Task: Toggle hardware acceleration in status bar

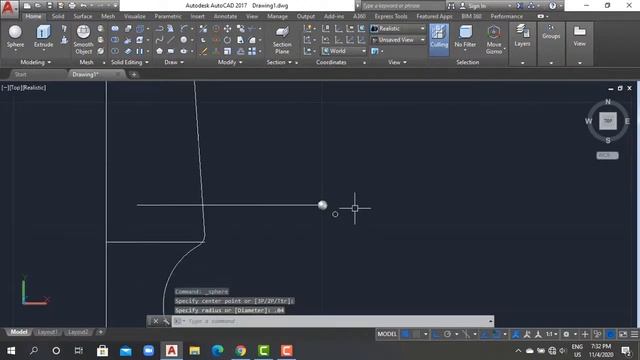Action: [x=611, y=334]
